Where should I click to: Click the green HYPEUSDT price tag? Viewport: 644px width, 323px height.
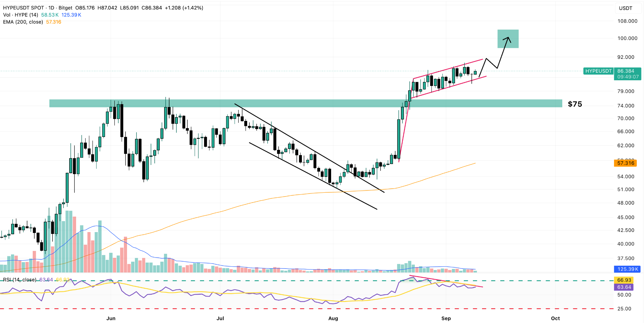click(598, 71)
